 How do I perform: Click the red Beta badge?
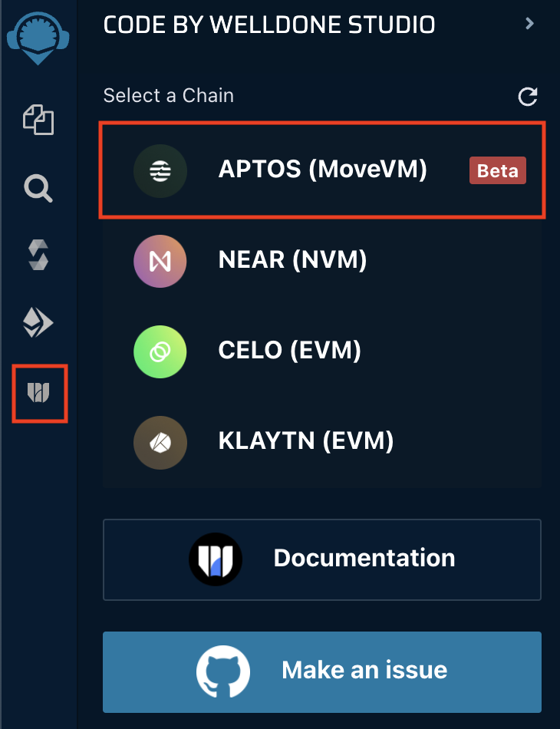click(x=497, y=170)
